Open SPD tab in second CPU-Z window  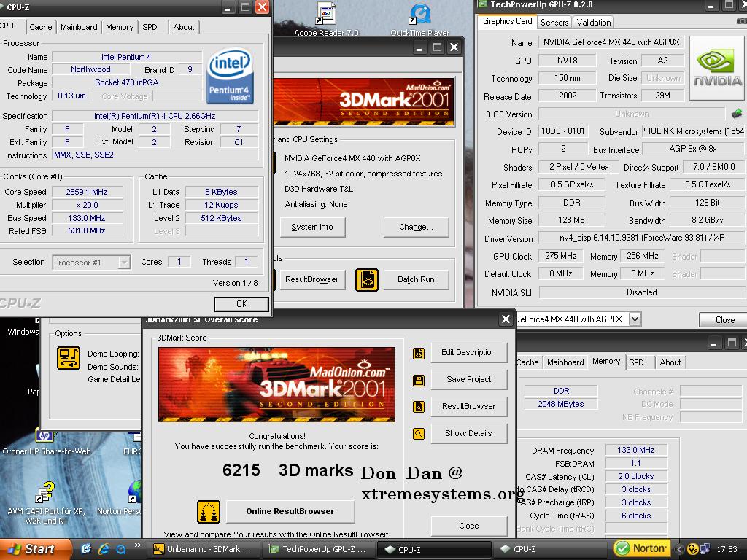pyautogui.click(x=636, y=362)
